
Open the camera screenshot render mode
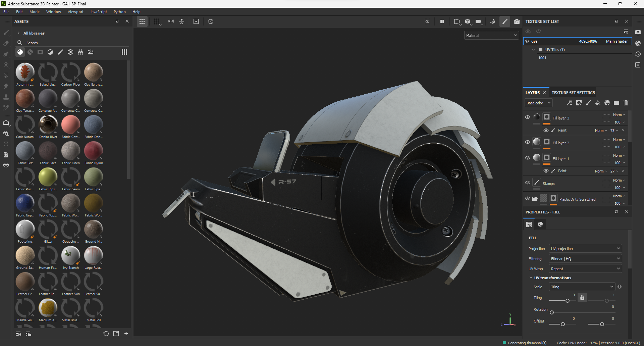(517, 21)
